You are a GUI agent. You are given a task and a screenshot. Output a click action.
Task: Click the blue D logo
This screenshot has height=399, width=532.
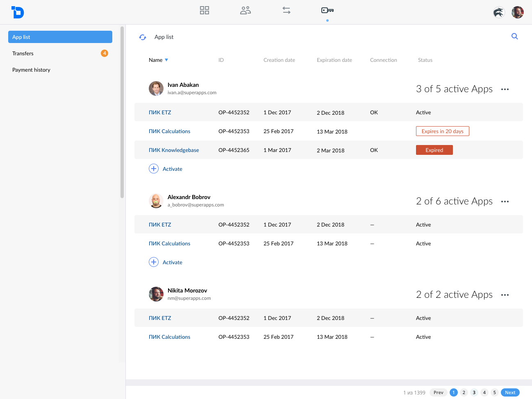click(18, 12)
